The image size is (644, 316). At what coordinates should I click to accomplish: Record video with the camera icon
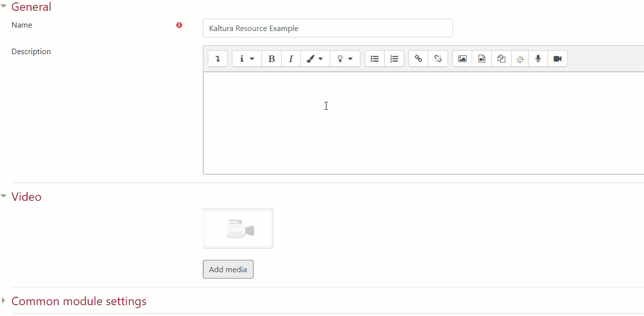coord(557,59)
